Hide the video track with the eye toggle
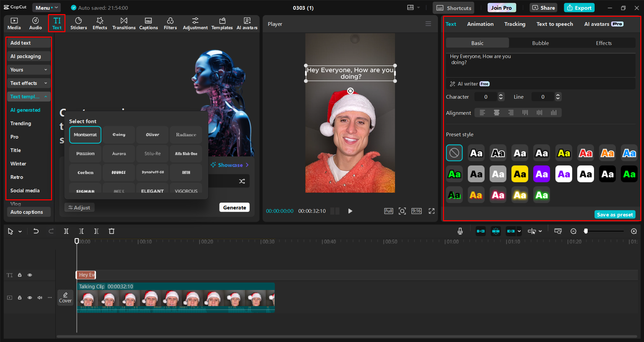Screen dimensions: 644x342 [30, 298]
